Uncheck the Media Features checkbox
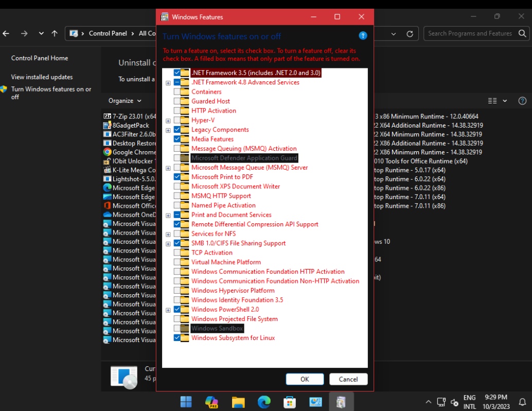Image resolution: width=532 pixels, height=411 pixels. pyautogui.click(x=177, y=139)
